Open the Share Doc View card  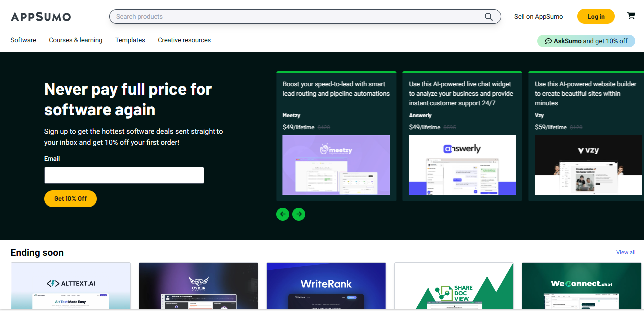454,286
